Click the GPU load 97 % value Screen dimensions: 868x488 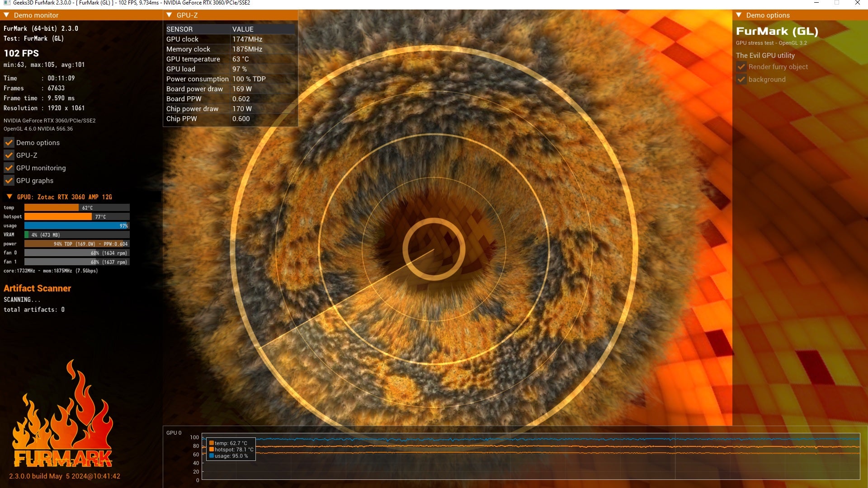pos(240,69)
